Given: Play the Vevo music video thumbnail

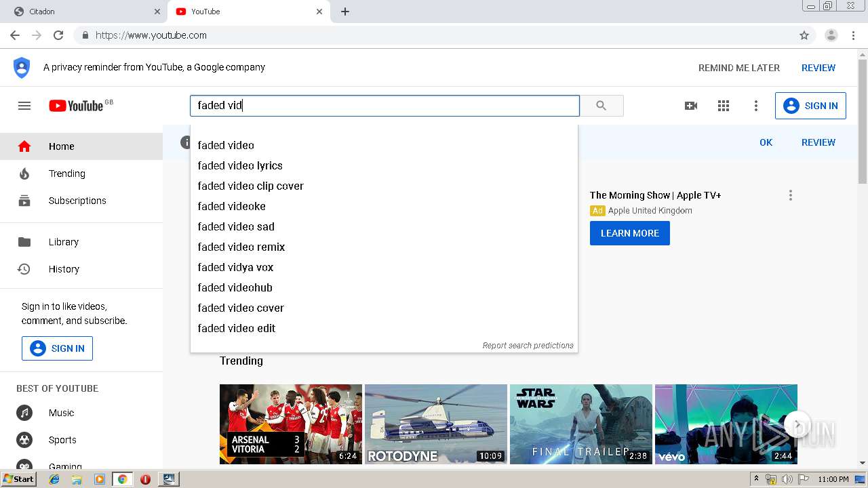Looking at the screenshot, I should coord(726,424).
